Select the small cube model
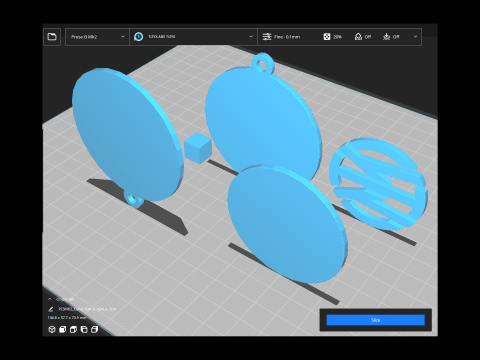Image resolution: width=480 pixels, height=360 pixels. click(x=198, y=148)
